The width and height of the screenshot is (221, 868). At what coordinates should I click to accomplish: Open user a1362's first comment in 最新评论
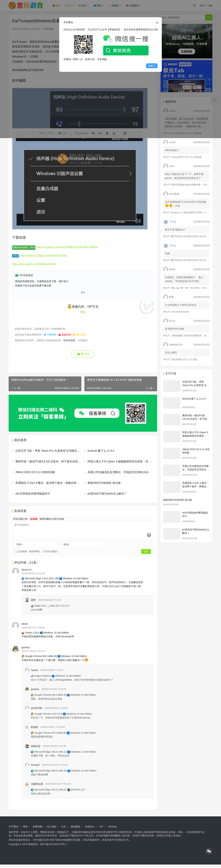tap(186, 123)
